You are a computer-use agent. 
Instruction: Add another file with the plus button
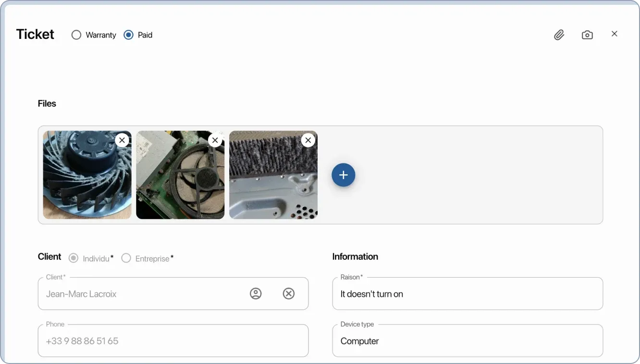[343, 175]
